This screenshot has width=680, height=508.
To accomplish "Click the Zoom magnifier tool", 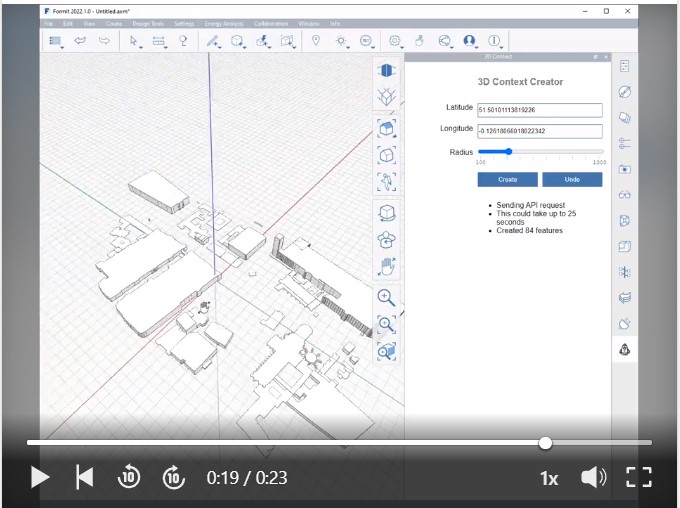I will pos(386,297).
